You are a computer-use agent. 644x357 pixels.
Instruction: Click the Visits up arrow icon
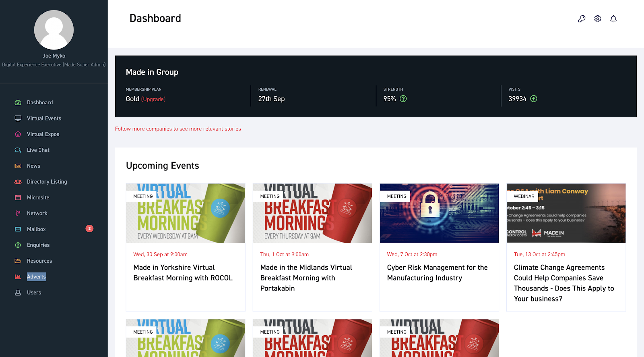pos(534,99)
